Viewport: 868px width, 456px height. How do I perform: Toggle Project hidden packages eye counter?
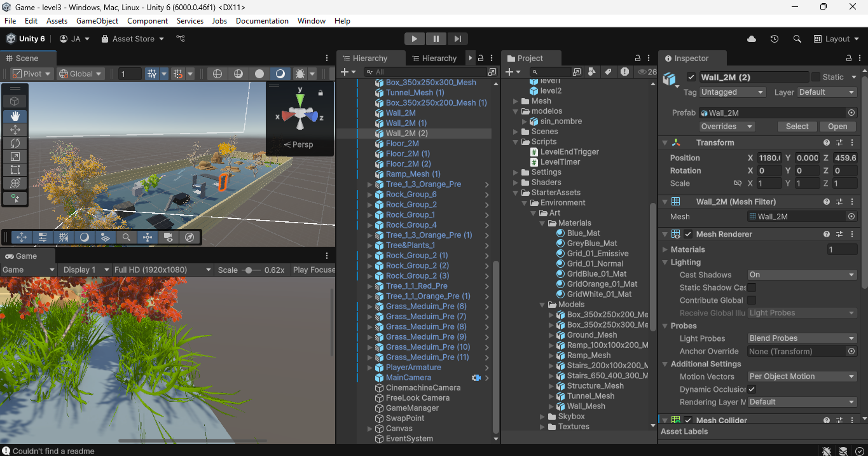[x=647, y=72]
